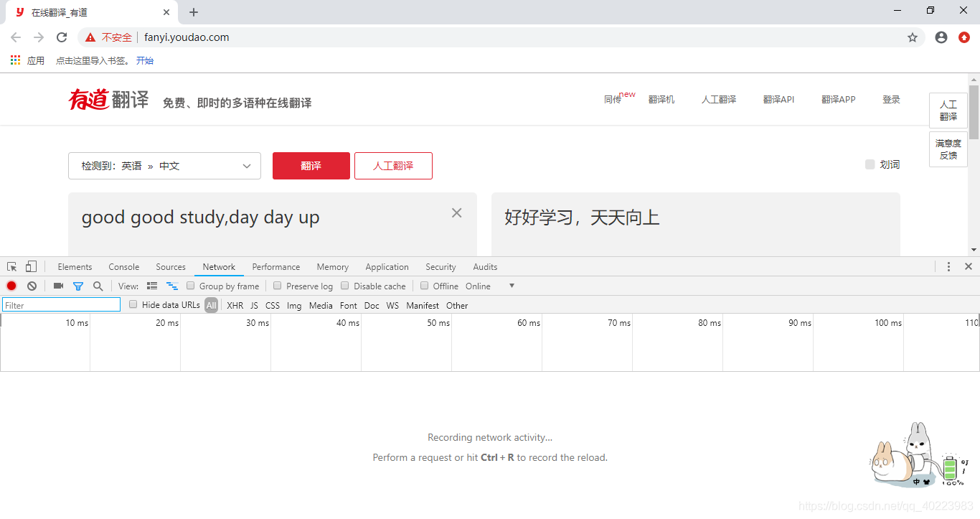Open the Chrome profile avatar

coord(941,37)
